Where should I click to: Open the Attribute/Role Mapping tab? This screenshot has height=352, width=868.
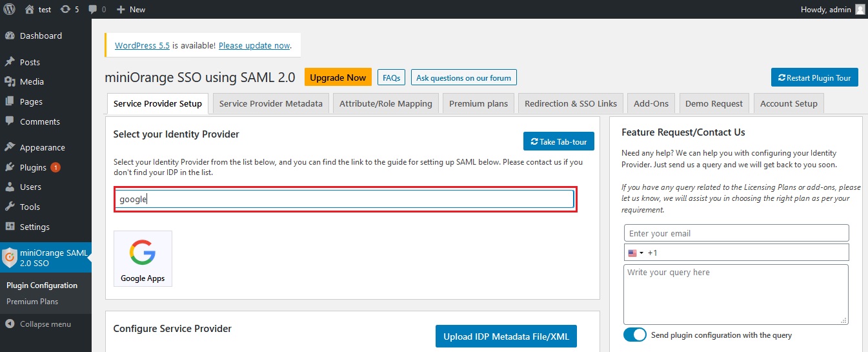tap(386, 103)
